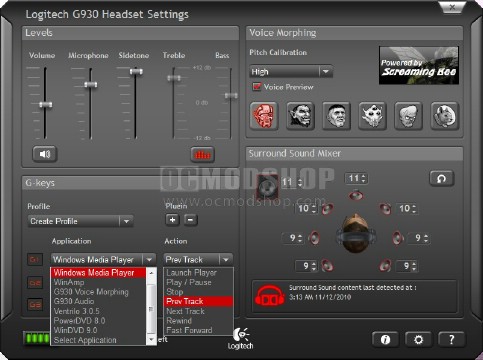Click the Microphone slider handle
This screenshot has width=483, height=360.
[91, 85]
